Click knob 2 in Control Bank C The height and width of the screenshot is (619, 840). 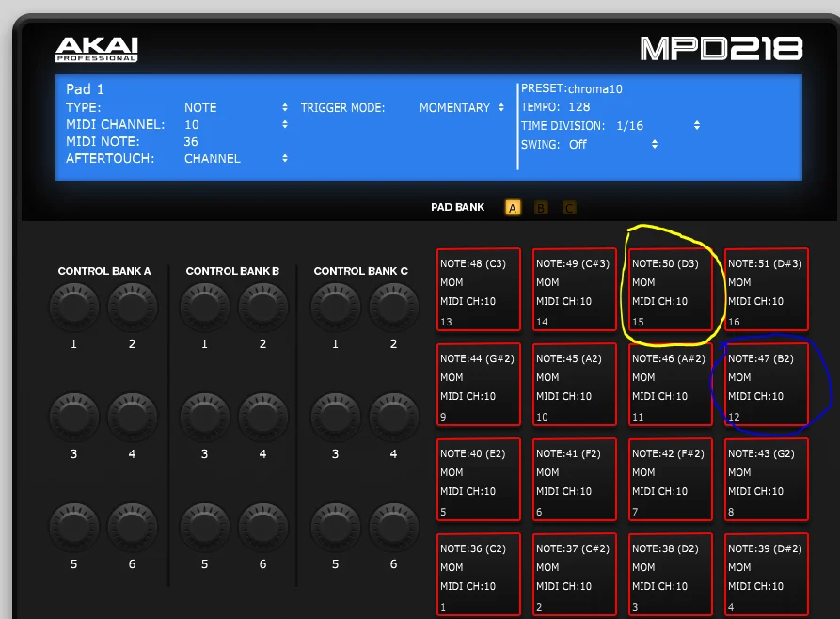394,307
